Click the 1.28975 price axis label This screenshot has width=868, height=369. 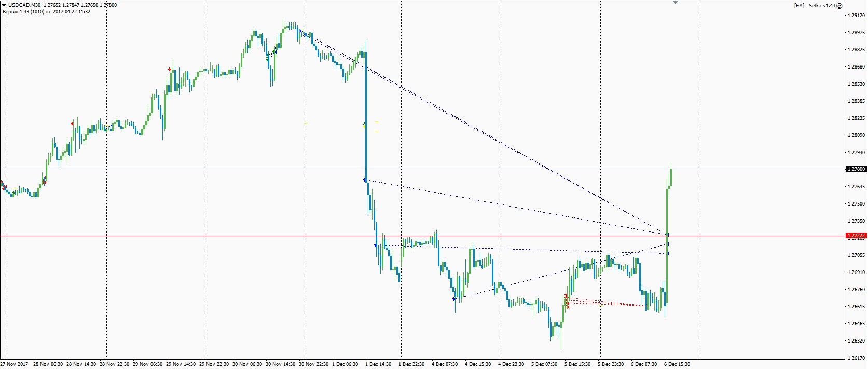click(856, 33)
